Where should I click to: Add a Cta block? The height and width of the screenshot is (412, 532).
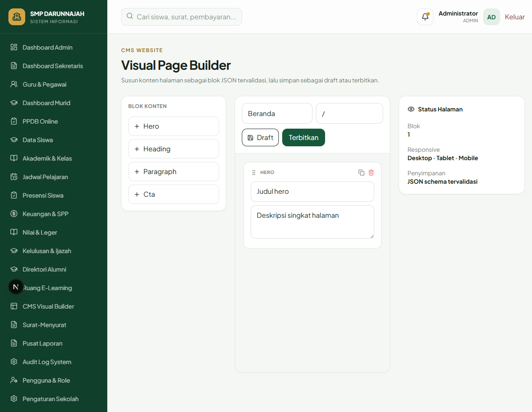174,194
